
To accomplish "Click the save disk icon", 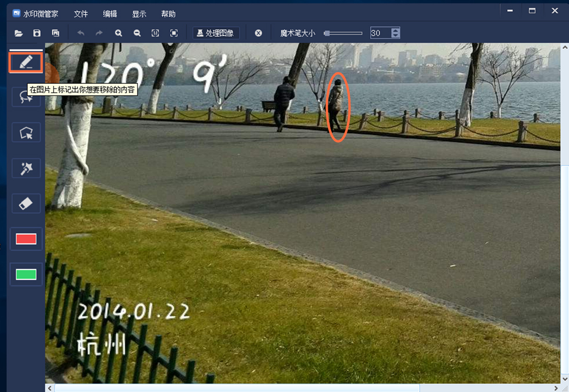I will (37, 33).
